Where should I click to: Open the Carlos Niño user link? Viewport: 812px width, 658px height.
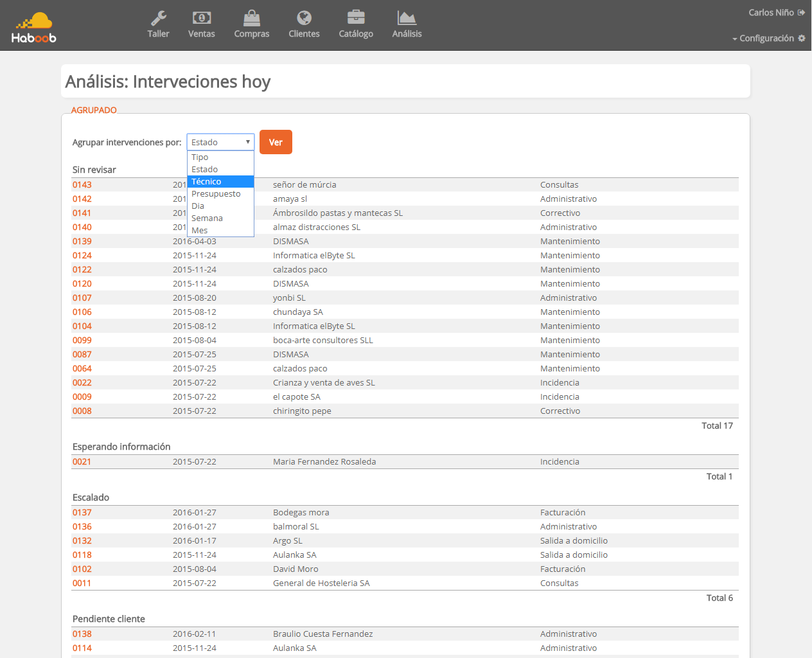point(771,12)
